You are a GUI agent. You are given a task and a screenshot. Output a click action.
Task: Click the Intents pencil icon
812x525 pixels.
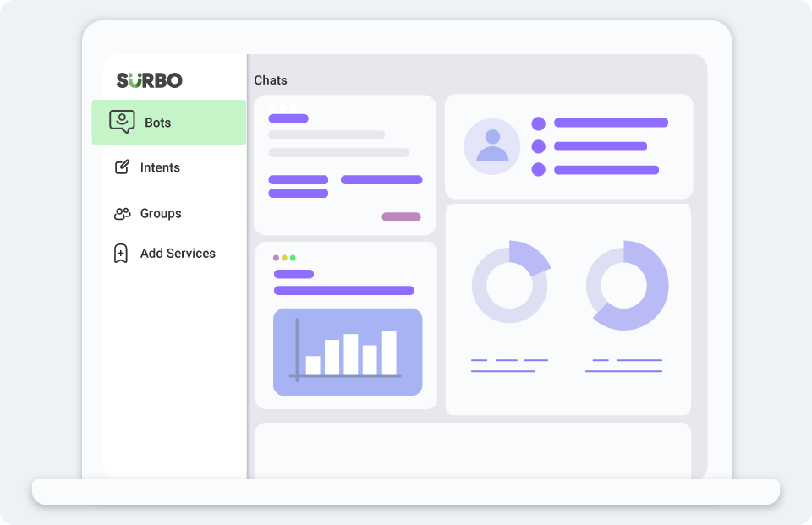click(120, 167)
